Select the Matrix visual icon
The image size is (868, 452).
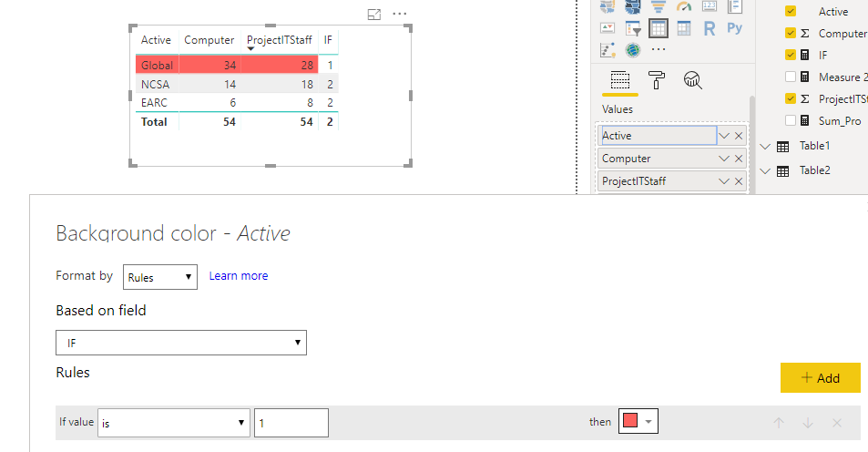684,28
